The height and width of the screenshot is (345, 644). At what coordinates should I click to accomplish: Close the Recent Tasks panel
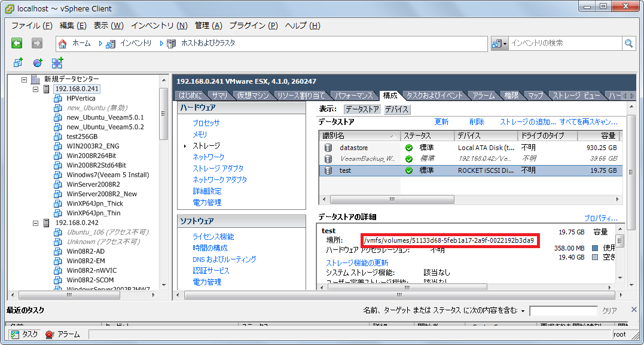634,309
